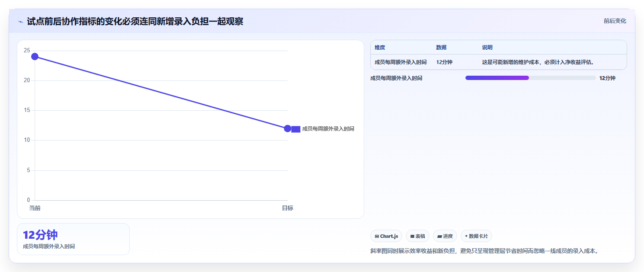Screen dimensions: 644x272
Task: Select the 当前 data point on the chart
Action: click(35, 56)
